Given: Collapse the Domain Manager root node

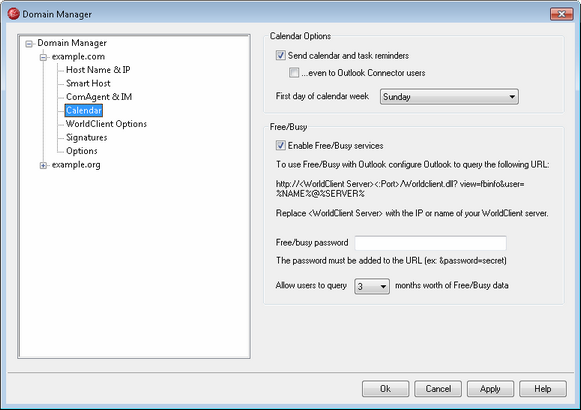Looking at the screenshot, I should click(x=29, y=44).
